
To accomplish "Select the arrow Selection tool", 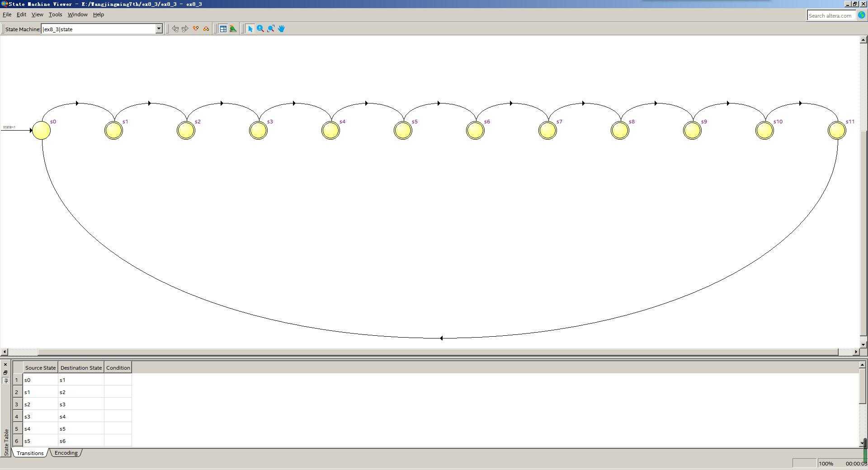I will pos(250,29).
